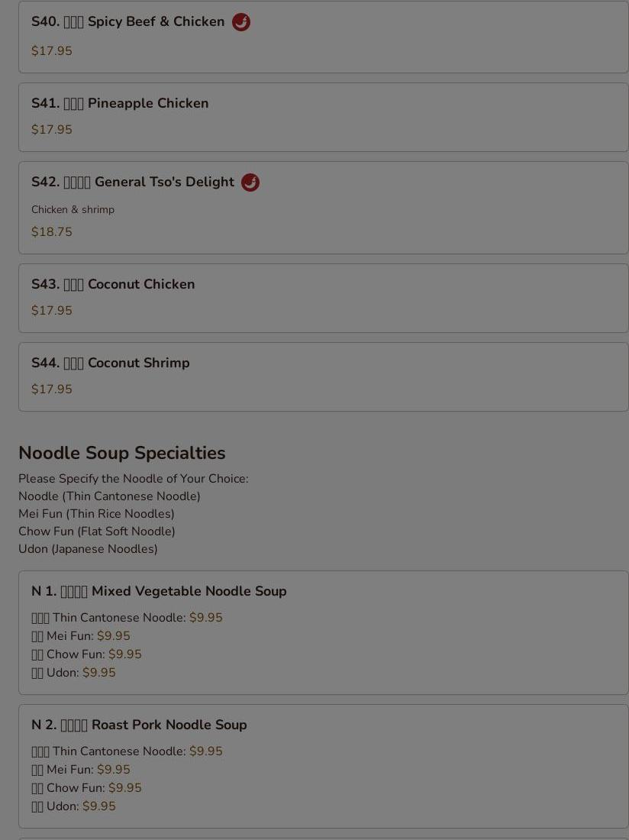Image resolution: width=629 pixels, height=840 pixels.
Task: Open the N 2. Roast Pork Noodle Soup item
Action: tap(324, 766)
